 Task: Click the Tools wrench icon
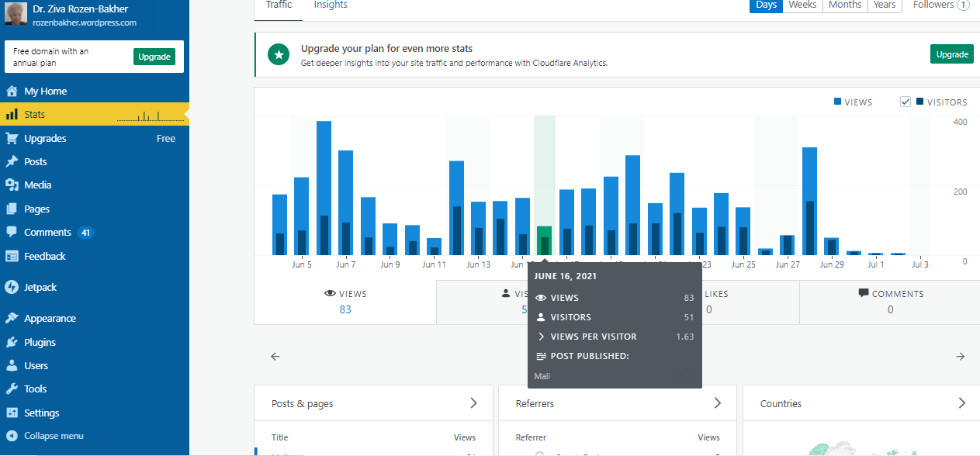pyautogui.click(x=12, y=389)
